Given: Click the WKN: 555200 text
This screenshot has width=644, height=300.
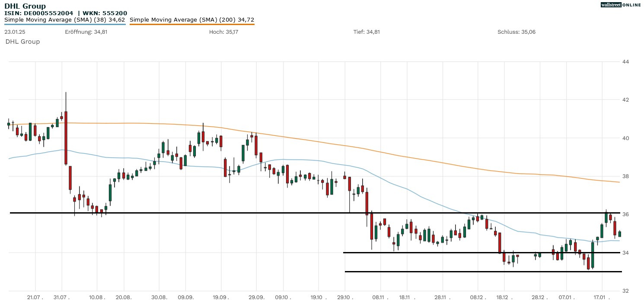Looking at the screenshot, I should point(104,13).
